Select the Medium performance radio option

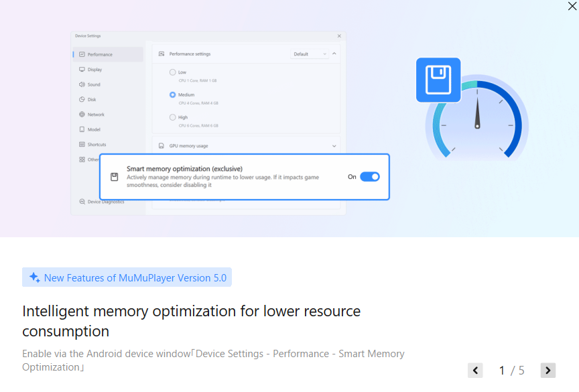(172, 95)
